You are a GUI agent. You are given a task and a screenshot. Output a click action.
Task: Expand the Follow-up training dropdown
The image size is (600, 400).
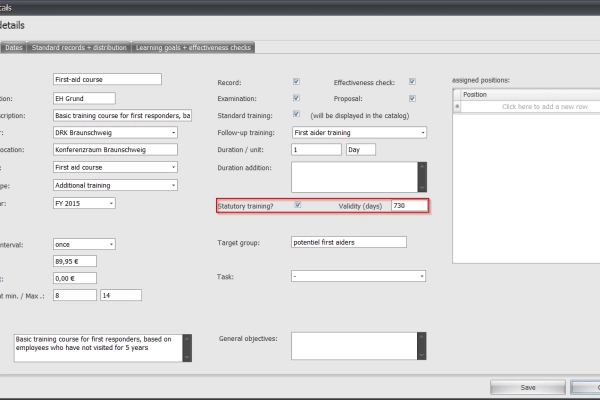tap(423, 132)
